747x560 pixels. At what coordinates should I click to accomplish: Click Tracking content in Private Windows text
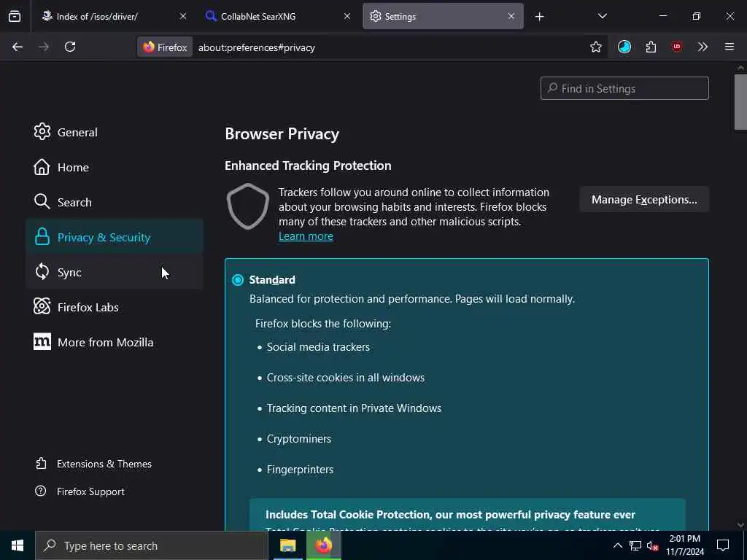354,408
